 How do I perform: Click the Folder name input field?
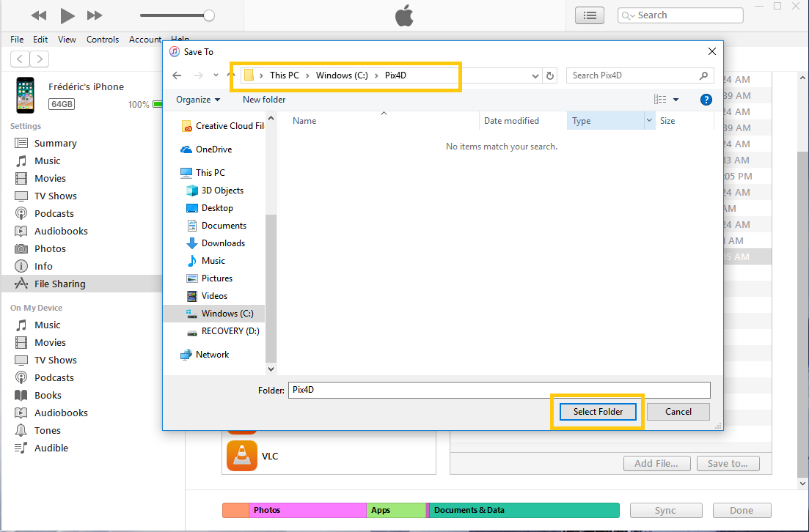(x=499, y=390)
